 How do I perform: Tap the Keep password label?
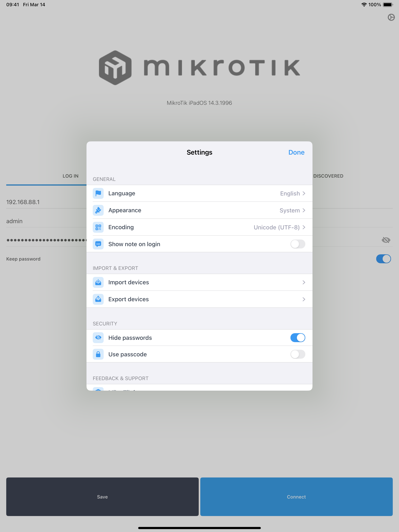pyautogui.click(x=23, y=259)
